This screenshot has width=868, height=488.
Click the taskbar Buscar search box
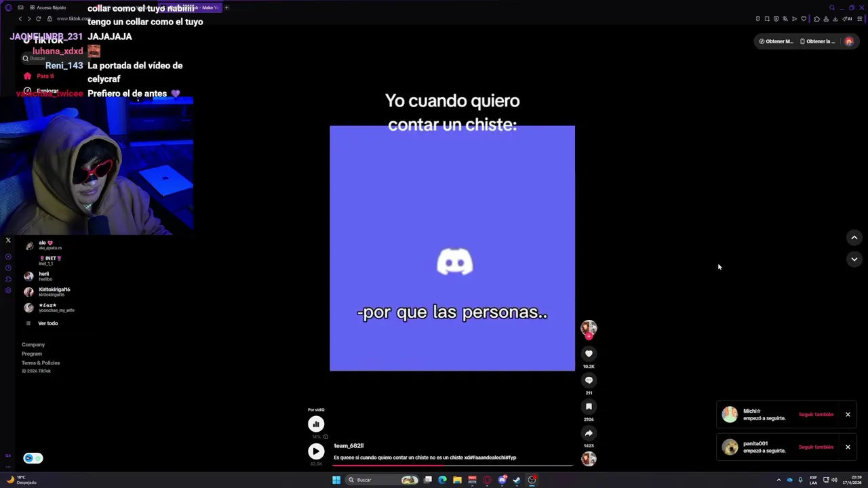382,480
